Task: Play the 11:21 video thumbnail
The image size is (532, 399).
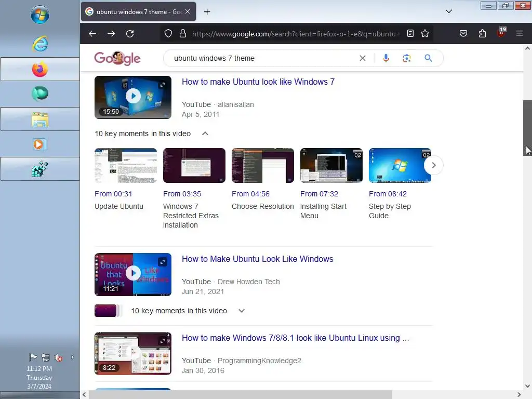Action: pyautogui.click(x=133, y=274)
